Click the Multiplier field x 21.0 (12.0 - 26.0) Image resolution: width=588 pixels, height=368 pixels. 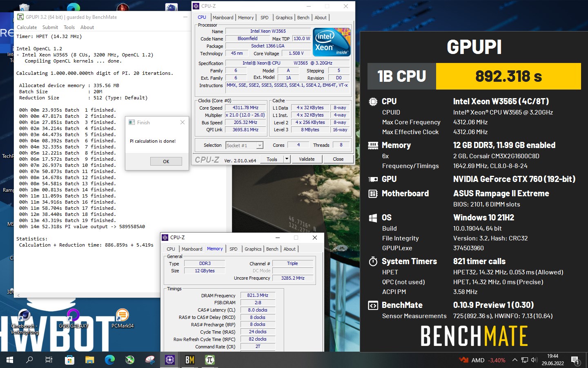coord(246,115)
